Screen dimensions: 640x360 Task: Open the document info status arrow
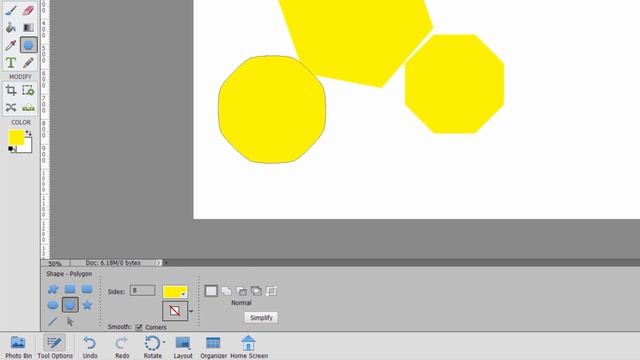pyautogui.click(x=158, y=263)
